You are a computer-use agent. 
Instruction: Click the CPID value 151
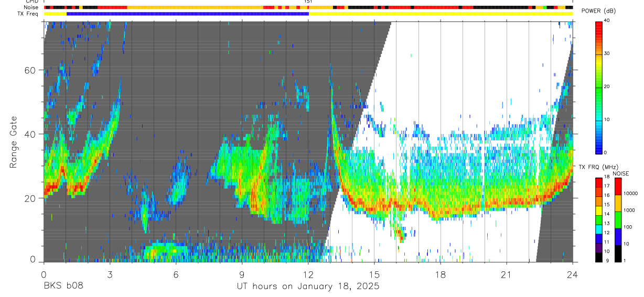308,2
